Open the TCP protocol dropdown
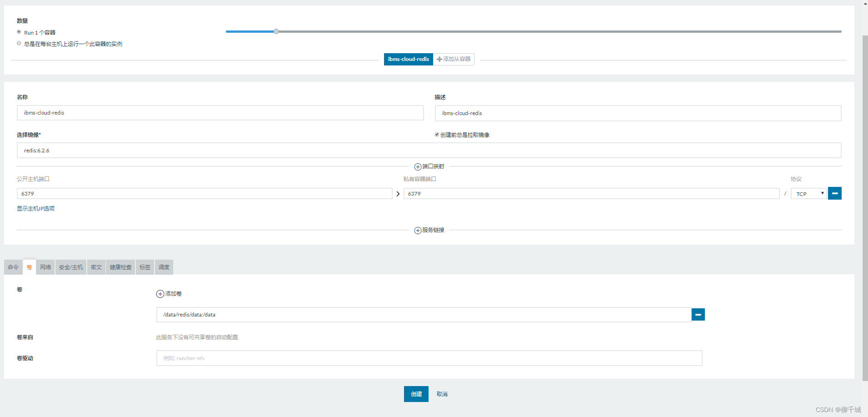 click(x=808, y=194)
